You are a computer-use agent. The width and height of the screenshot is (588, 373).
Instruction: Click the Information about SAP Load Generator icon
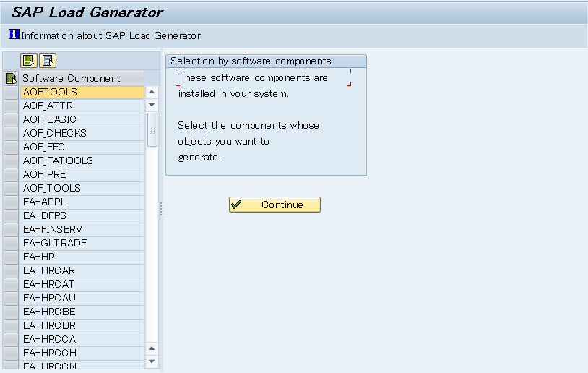pyautogui.click(x=14, y=35)
